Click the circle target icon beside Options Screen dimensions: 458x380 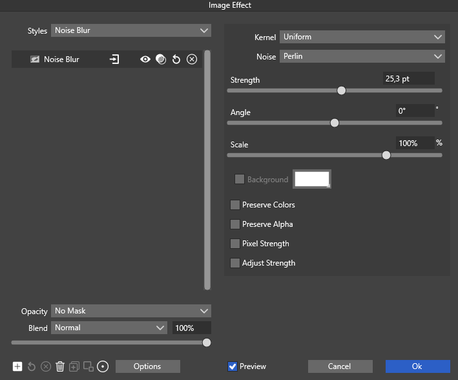103,367
